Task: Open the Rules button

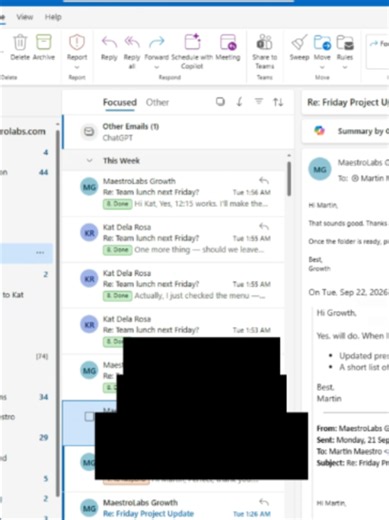Action: 345,42
